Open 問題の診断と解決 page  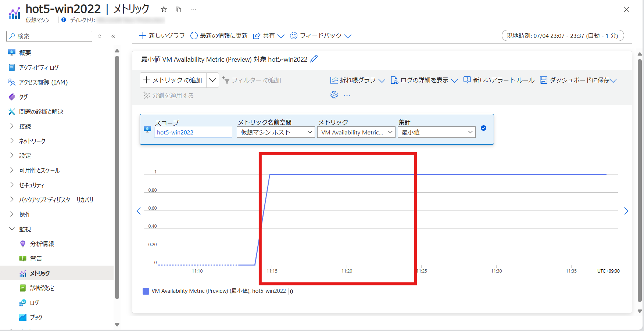41,112
